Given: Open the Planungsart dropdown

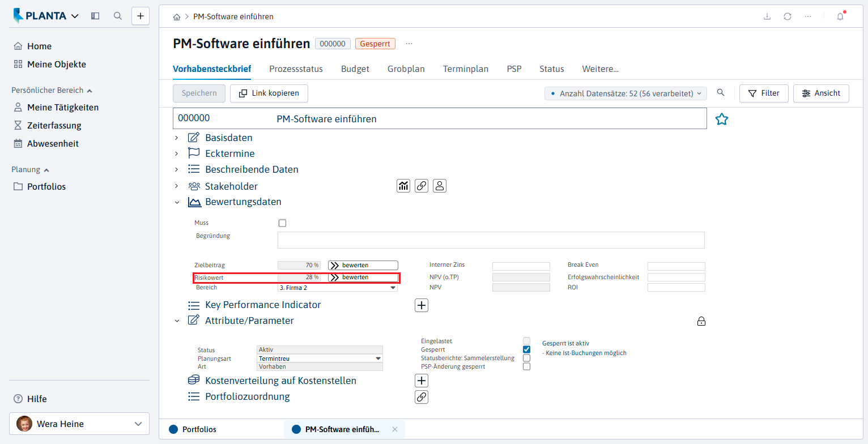Looking at the screenshot, I should pyautogui.click(x=320, y=358).
